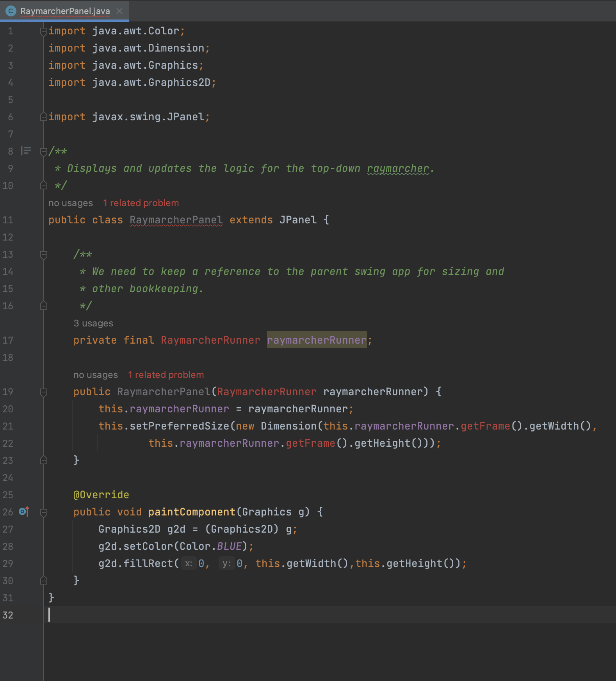Click the red RaymarcherRunner type on line 17

[210, 340]
